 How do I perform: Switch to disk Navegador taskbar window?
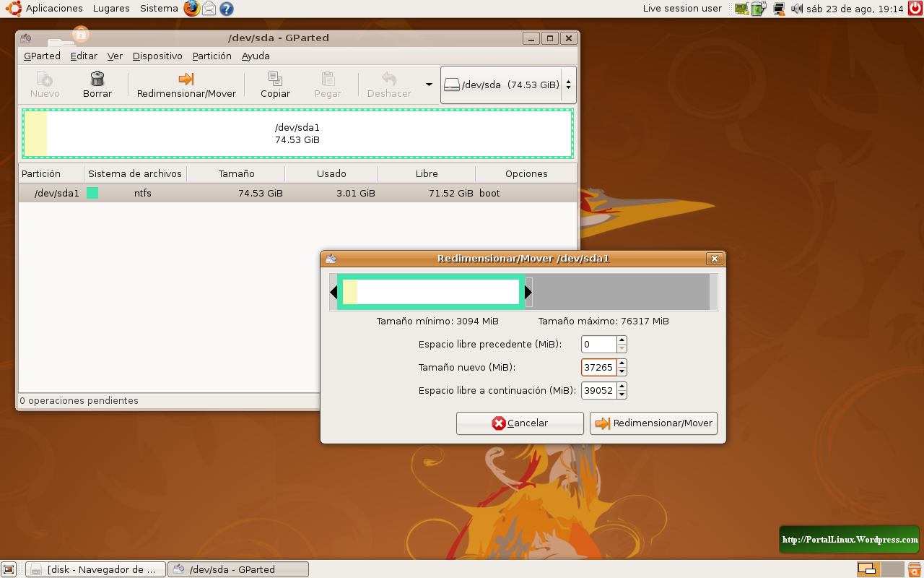pyautogui.click(x=95, y=569)
